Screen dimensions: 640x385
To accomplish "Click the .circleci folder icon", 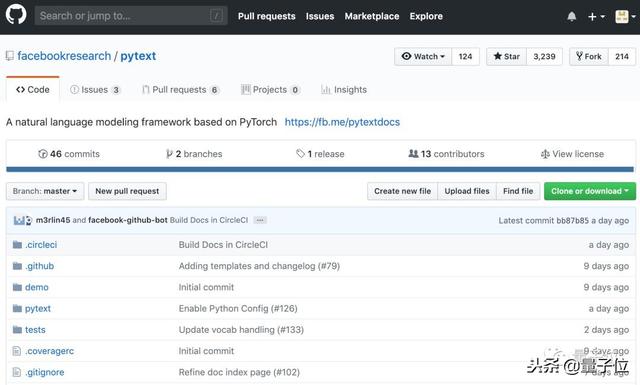I will (x=17, y=245).
